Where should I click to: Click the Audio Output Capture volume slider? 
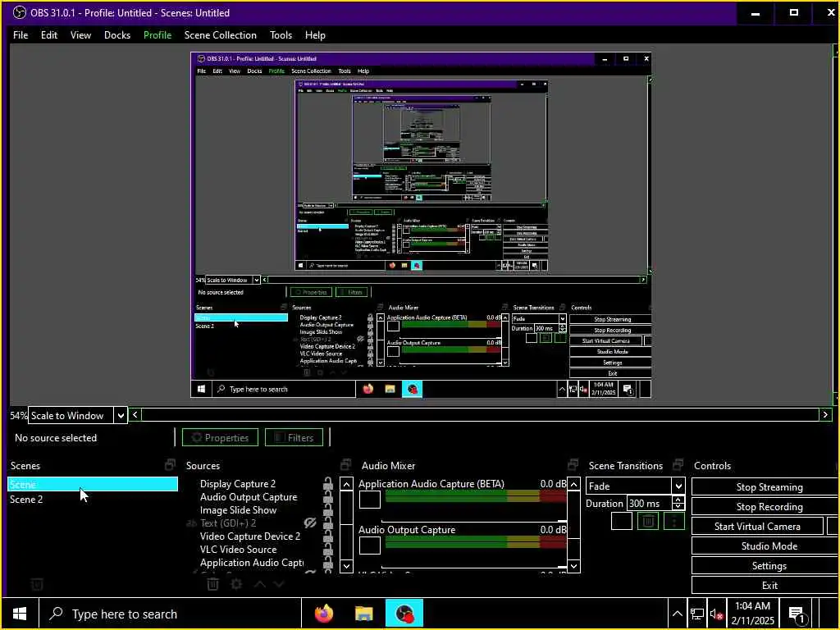(473, 566)
